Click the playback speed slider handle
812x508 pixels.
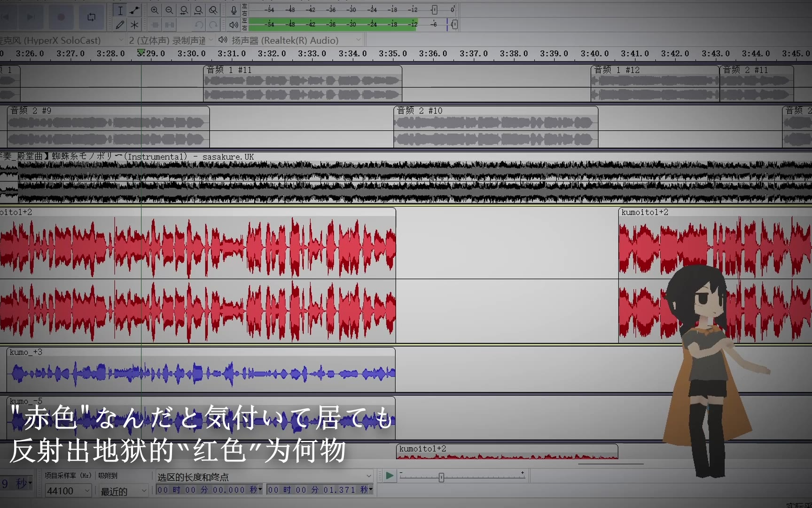(x=441, y=477)
